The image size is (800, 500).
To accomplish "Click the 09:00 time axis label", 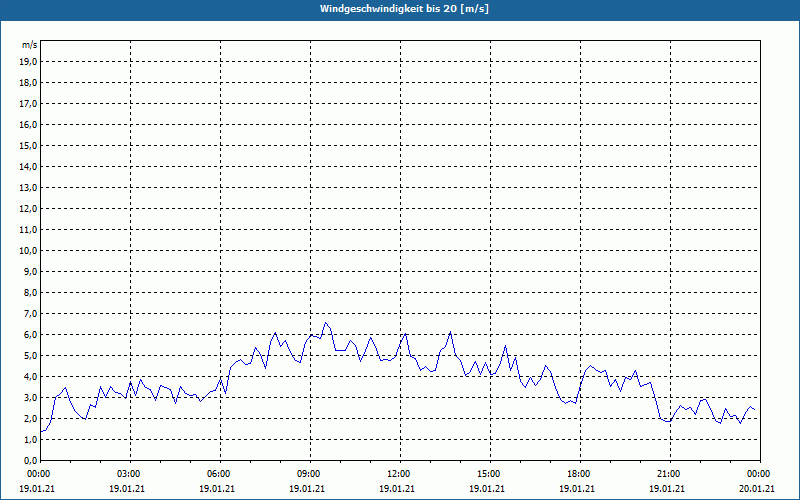I will pyautogui.click(x=310, y=474).
